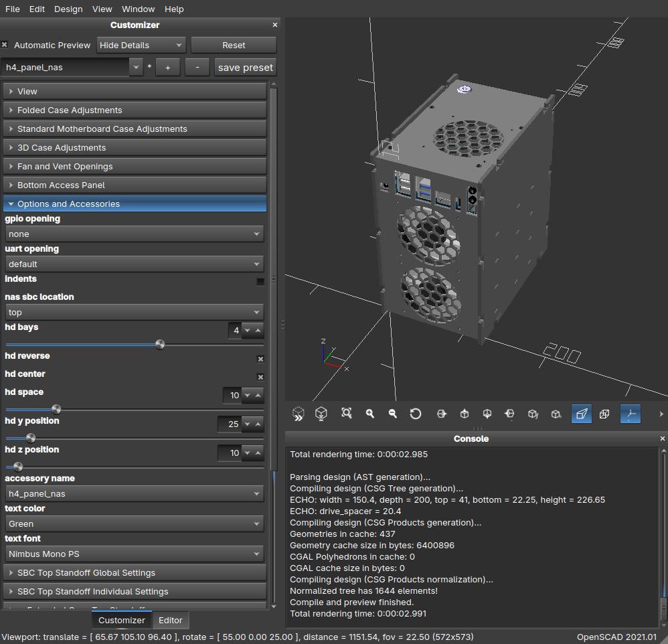Open the text color dropdown
Viewport: 668px width, 644px height.
[x=134, y=524]
